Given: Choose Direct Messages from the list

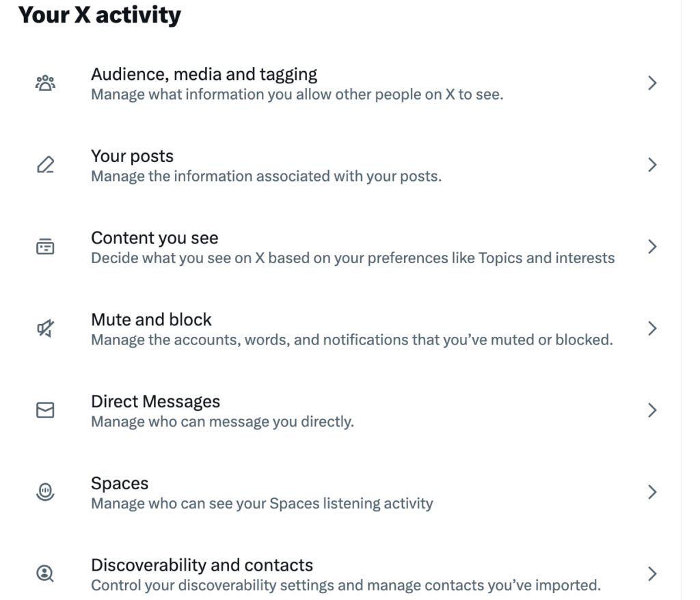Looking at the screenshot, I should 155,401.
